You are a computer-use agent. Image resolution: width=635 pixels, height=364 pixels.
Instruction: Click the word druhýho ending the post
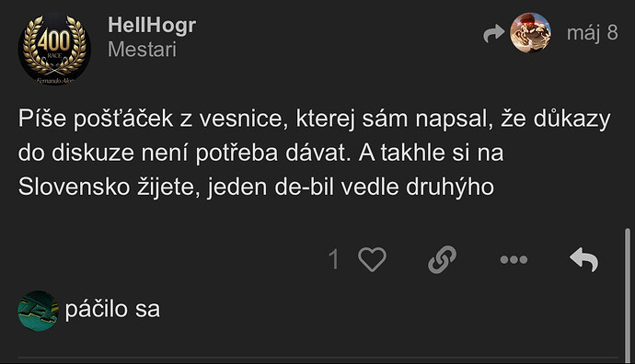pos(450,188)
